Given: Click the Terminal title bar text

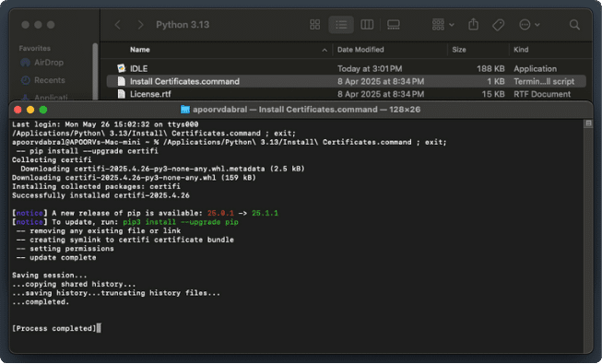Looking at the screenshot, I should tap(306, 110).
